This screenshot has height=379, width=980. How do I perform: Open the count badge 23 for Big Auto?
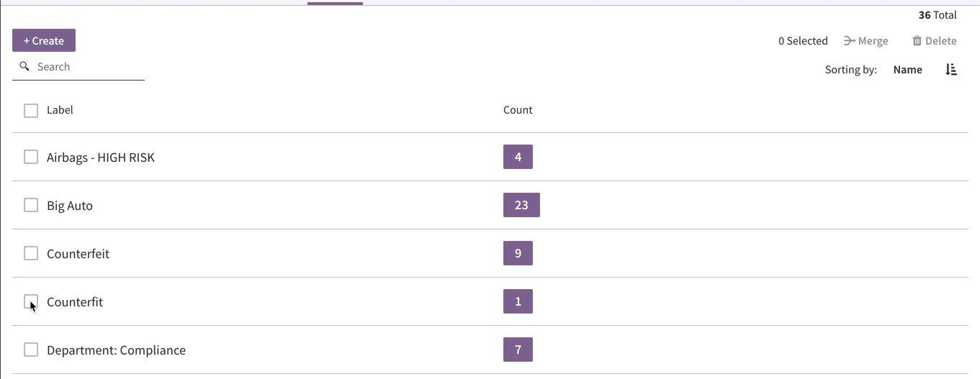point(521,205)
